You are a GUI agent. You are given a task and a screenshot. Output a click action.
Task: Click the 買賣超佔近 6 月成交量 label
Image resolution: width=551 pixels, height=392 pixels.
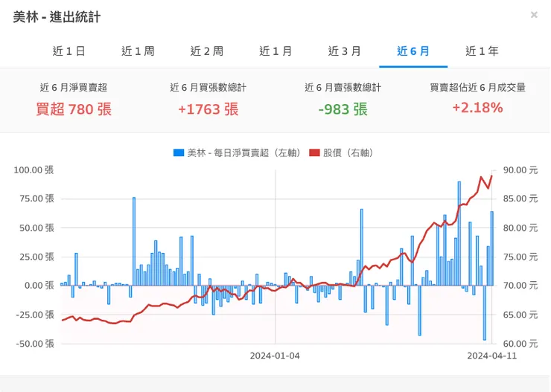(x=477, y=87)
